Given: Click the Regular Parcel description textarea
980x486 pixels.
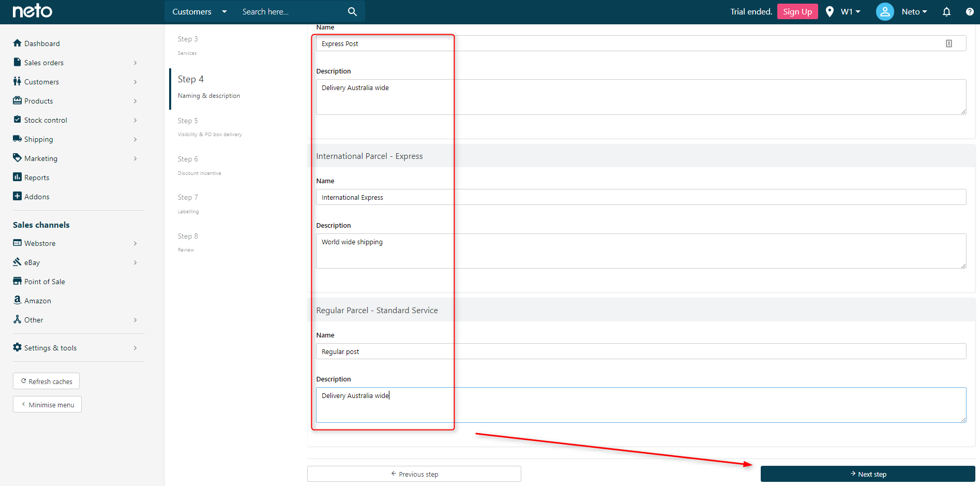Looking at the screenshot, I should [641, 405].
